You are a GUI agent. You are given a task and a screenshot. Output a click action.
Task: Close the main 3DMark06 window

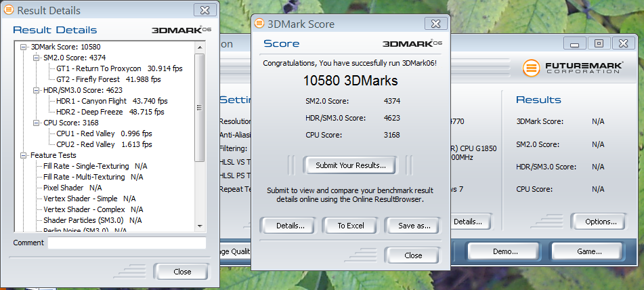(x=623, y=43)
